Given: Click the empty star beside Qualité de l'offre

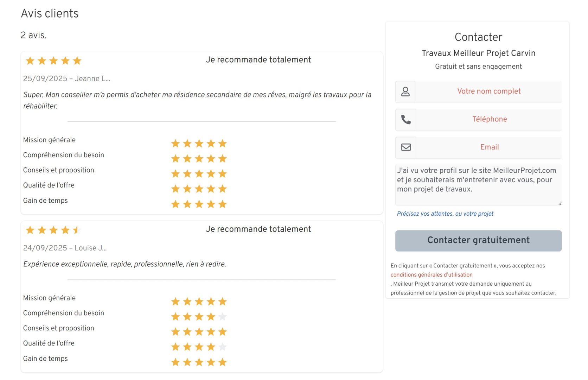Looking at the screenshot, I should click(x=223, y=347).
